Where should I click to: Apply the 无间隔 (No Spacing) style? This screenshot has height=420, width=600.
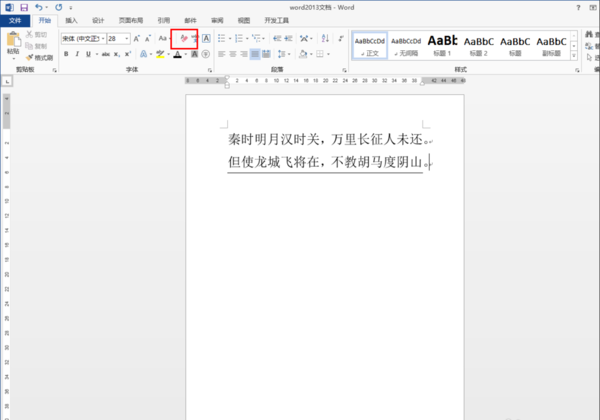(x=406, y=46)
